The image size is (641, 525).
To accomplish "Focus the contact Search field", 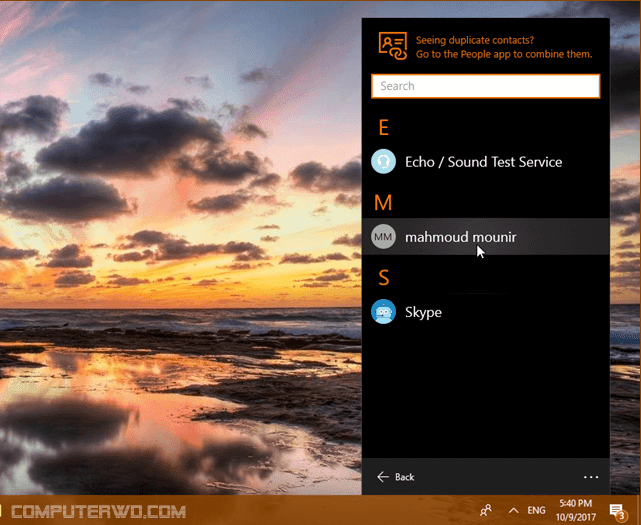I will point(485,86).
